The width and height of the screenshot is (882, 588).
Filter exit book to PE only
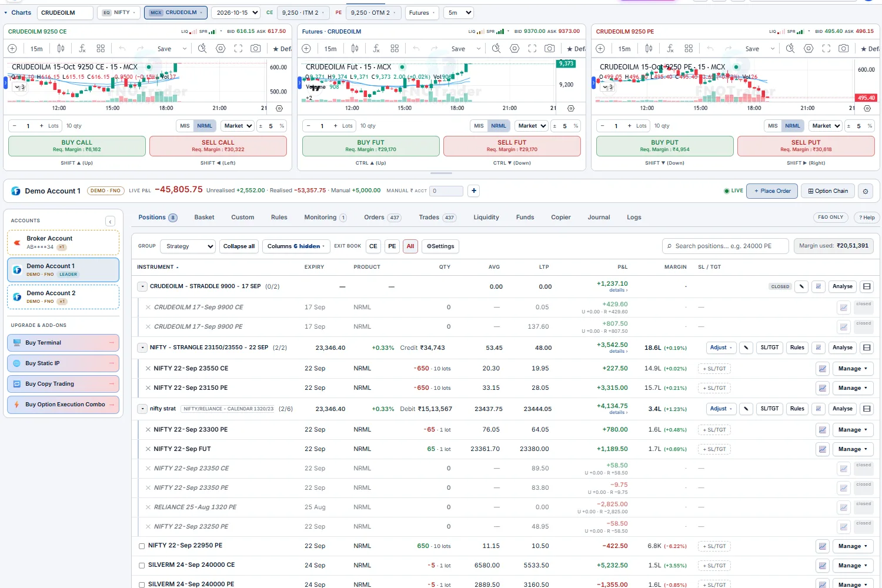click(392, 246)
